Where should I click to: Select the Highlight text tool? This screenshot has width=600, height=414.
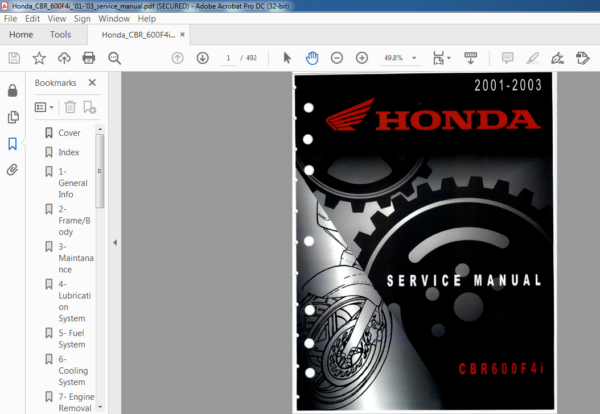point(533,58)
